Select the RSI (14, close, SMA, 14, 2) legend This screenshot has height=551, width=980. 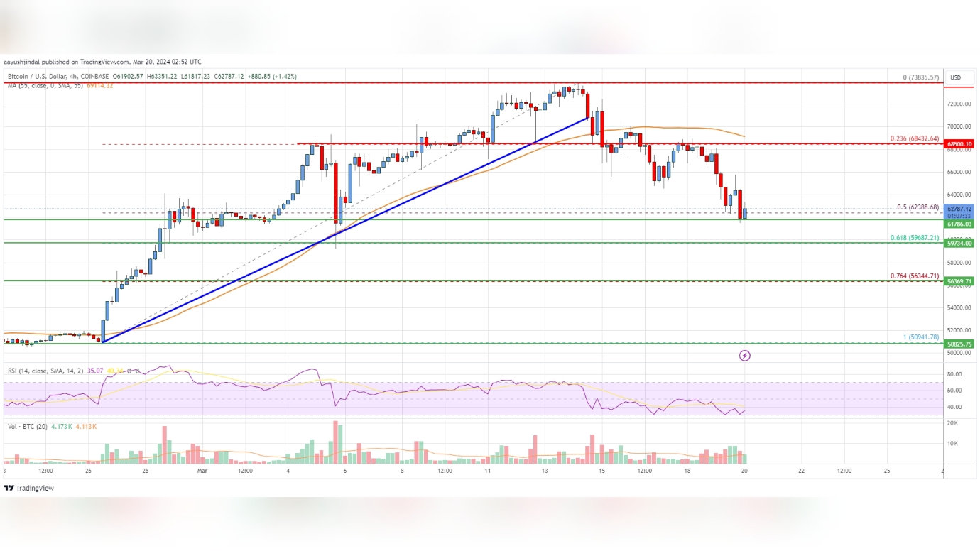48,371
